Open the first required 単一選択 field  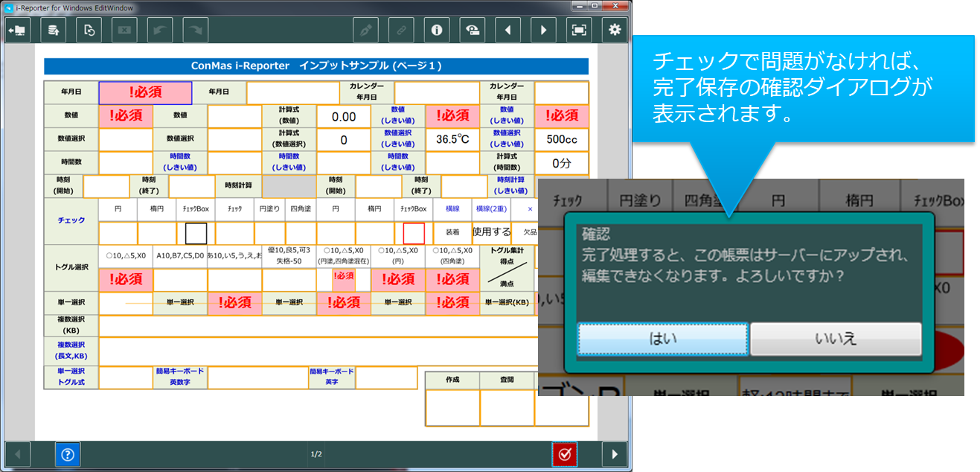(234, 302)
